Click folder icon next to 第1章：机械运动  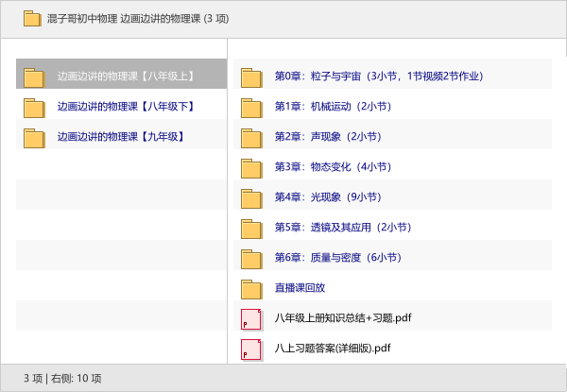(251, 107)
